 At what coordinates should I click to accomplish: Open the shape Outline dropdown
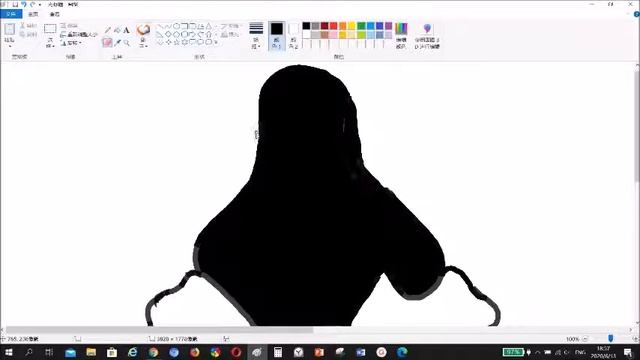[x=230, y=26]
